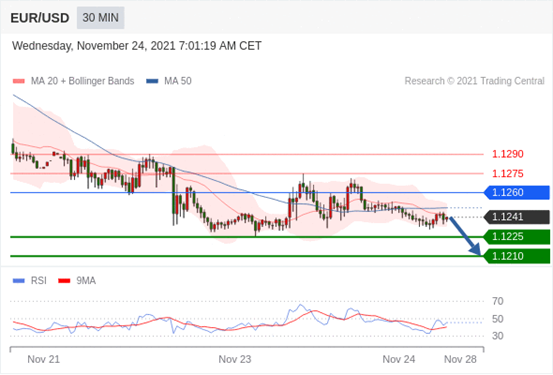The image size is (553, 375).
Task: Click the 1.1275 resistance label
Action: point(508,174)
